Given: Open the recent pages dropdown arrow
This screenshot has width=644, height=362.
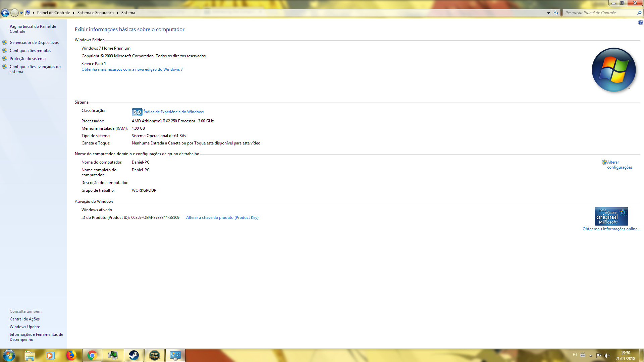Looking at the screenshot, I should (x=21, y=13).
